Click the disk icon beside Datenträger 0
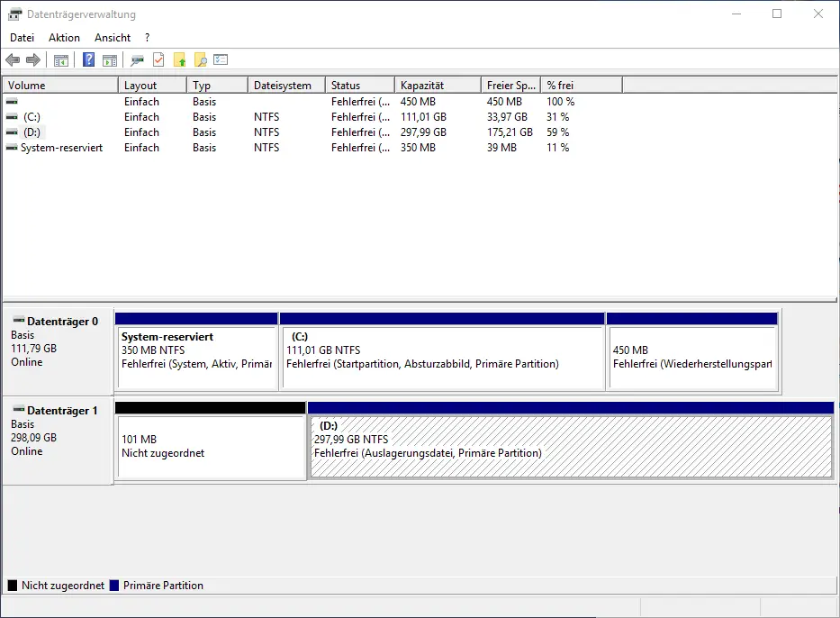This screenshot has width=840, height=618. point(19,321)
